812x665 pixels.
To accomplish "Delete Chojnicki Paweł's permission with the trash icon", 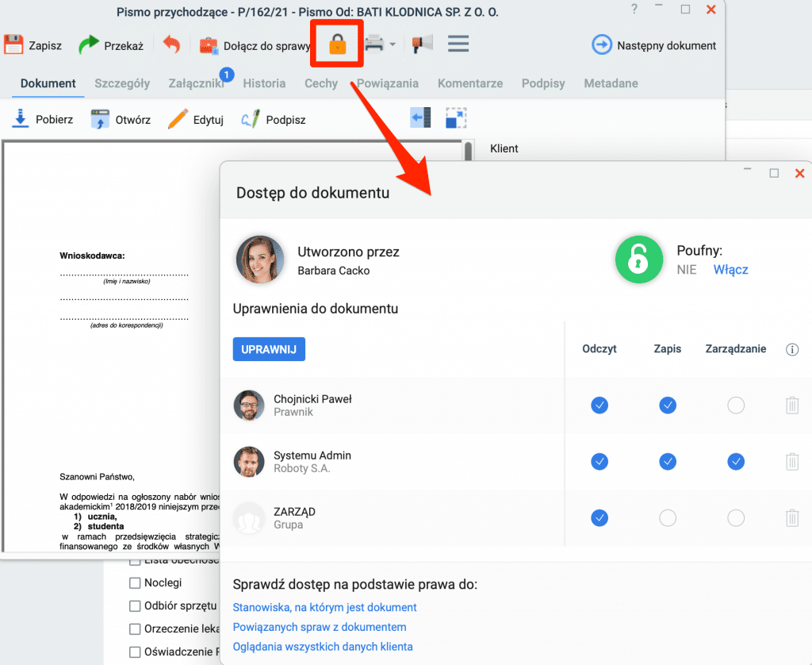I will click(x=792, y=405).
